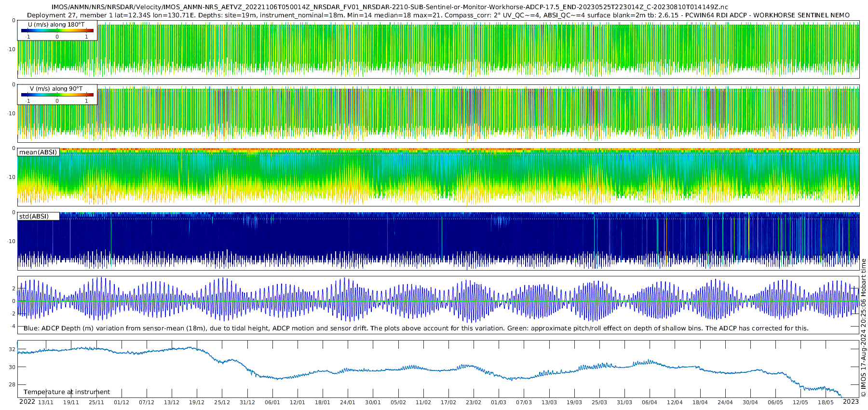Click inside the mean(ABSI) plot panel
Screen dimensions: 868x410
coord(438,177)
